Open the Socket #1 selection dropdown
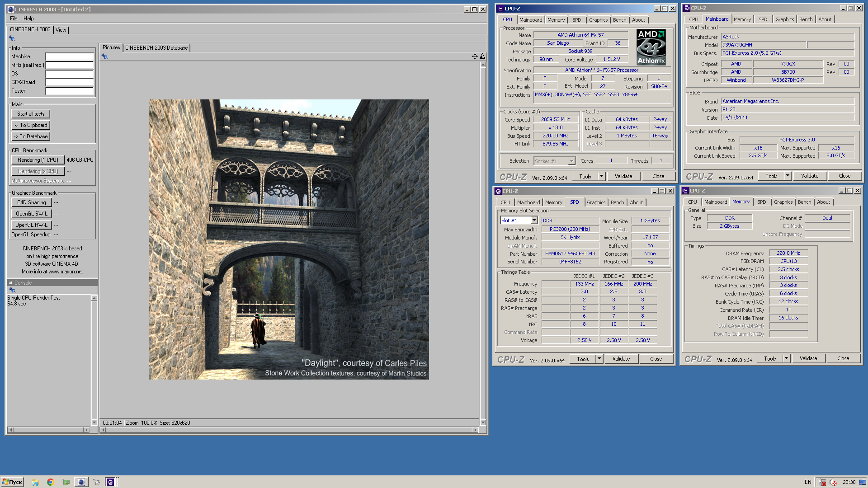The height and width of the screenshot is (488, 868). tap(571, 161)
